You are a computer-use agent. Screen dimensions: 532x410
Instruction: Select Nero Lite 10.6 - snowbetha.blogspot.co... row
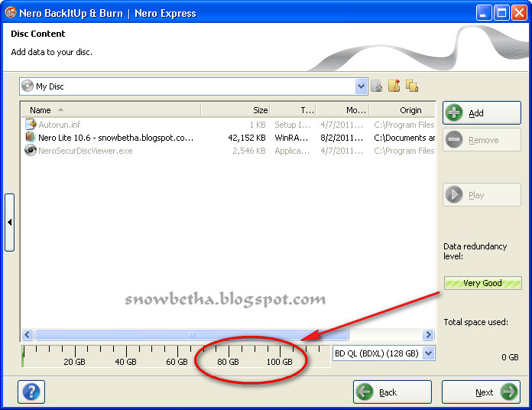229,138
